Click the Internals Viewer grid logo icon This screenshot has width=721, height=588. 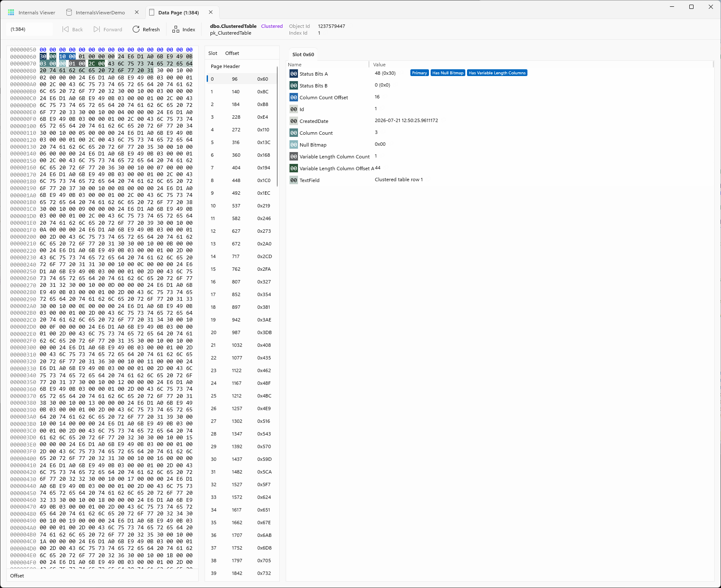point(11,13)
